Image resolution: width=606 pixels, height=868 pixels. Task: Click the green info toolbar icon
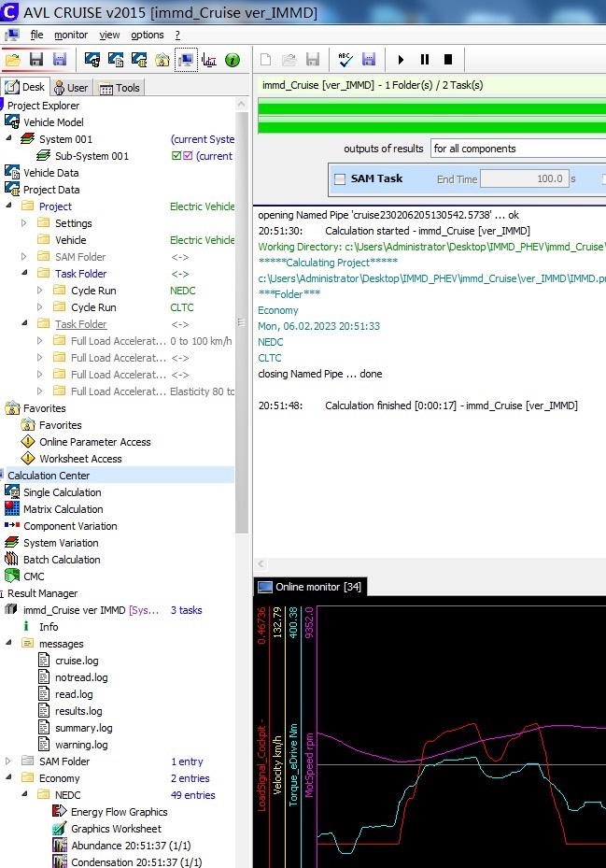click(233, 60)
